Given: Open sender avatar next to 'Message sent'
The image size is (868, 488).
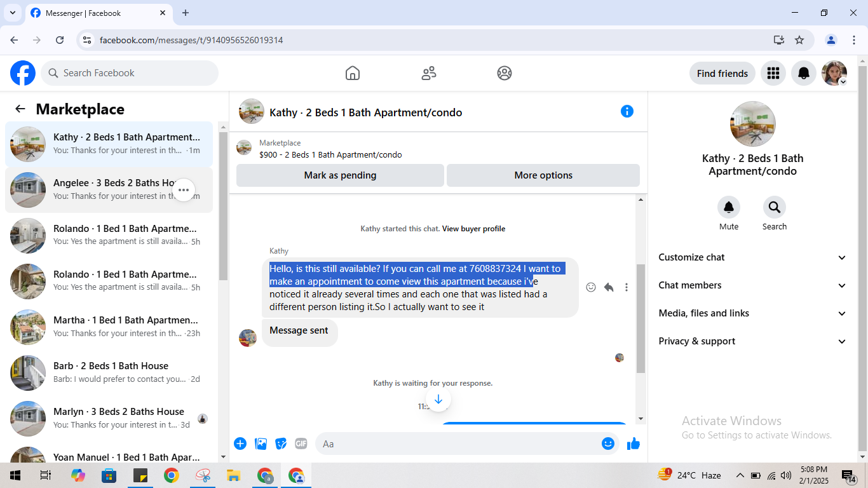Looking at the screenshot, I should pyautogui.click(x=248, y=338).
